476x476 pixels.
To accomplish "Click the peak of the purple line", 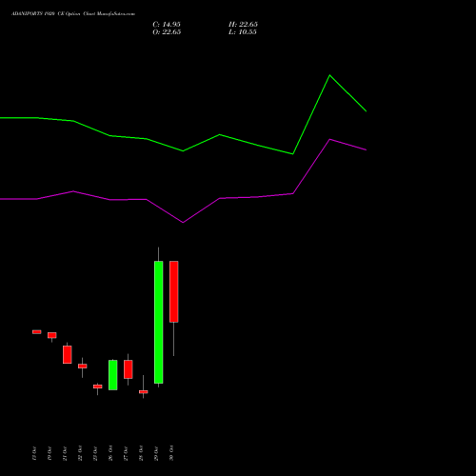I will (x=329, y=139).
